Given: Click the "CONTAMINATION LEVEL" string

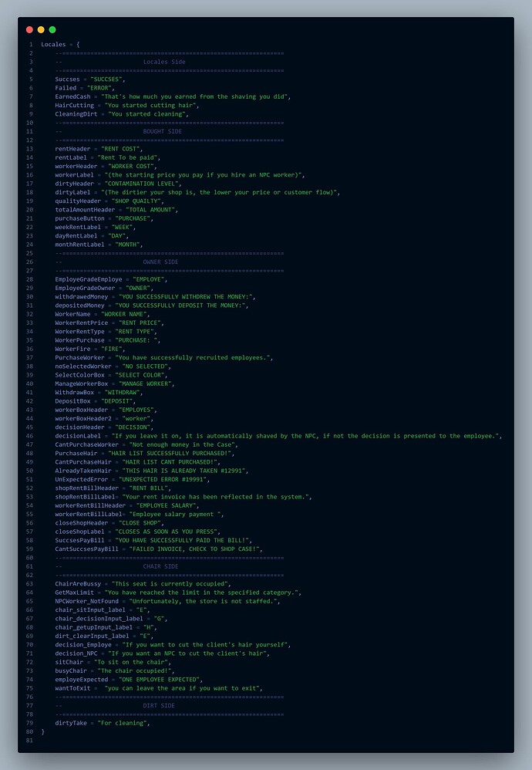Looking at the screenshot, I should [143, 184].
